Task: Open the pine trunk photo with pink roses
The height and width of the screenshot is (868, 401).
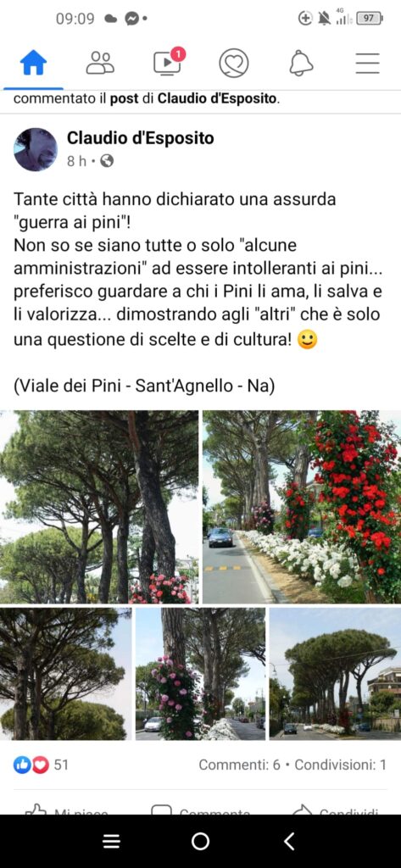Action: click(x=99, y=507)
